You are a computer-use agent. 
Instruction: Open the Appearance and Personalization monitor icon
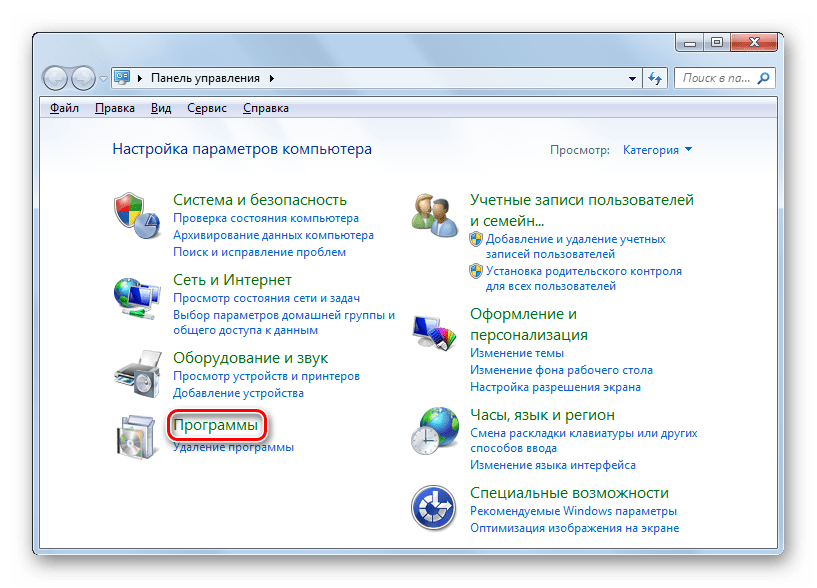tap(434, 332)
